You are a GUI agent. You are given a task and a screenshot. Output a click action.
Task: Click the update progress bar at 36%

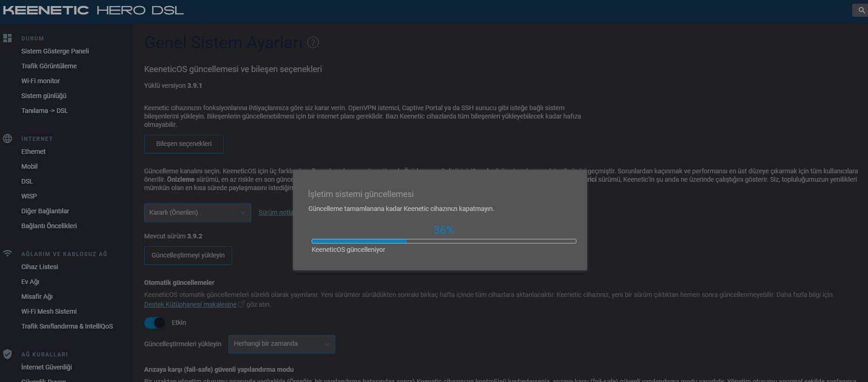pos(444,241)
